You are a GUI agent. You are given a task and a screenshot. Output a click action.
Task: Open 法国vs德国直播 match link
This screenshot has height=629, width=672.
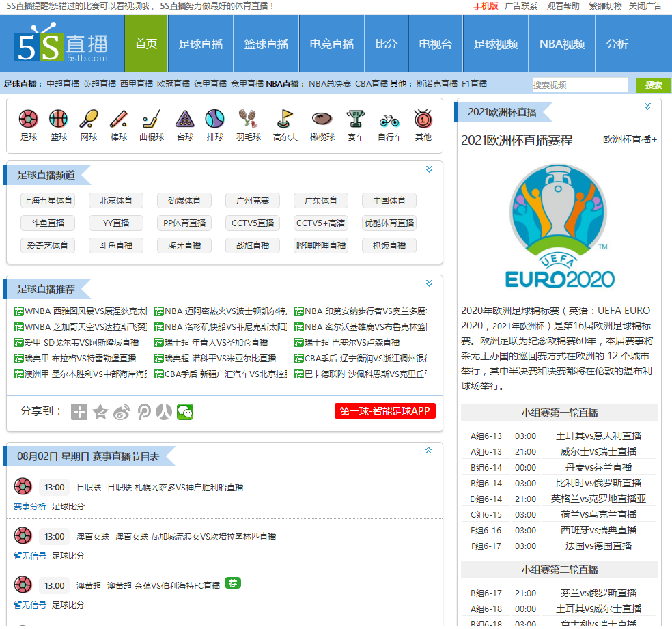598,546
